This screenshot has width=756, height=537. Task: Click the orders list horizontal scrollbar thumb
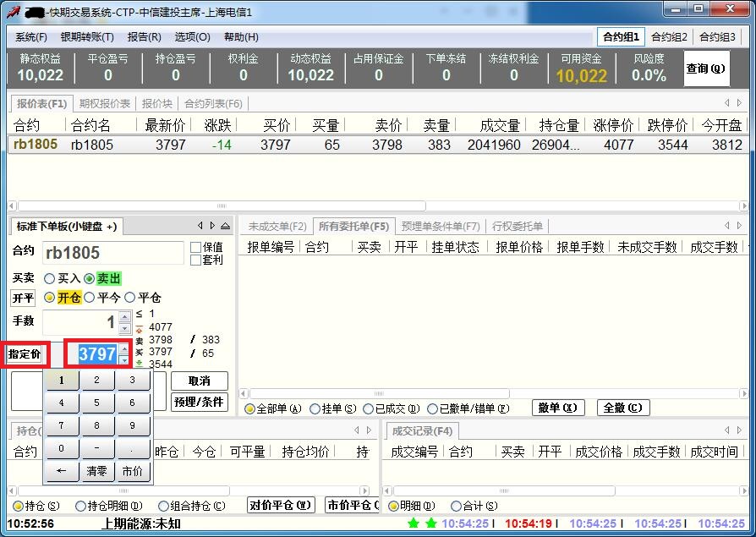click(x=379, y=394)
